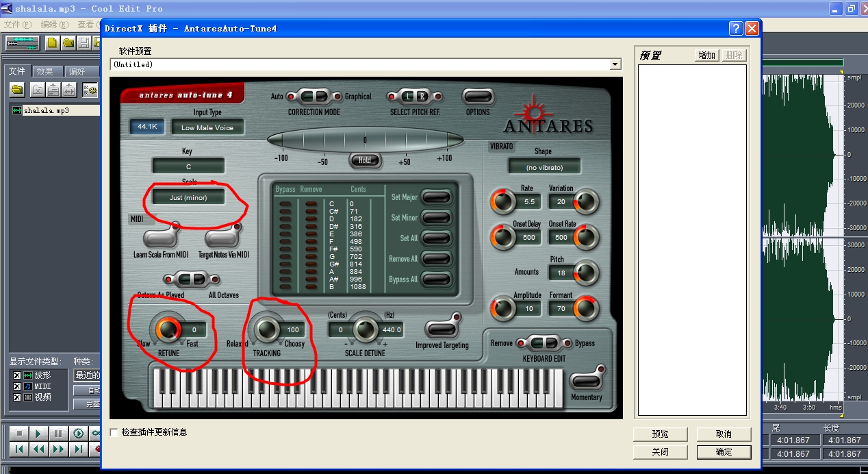
Task: Click the Options button in Auto-Tune
Action: pos(478,97)
